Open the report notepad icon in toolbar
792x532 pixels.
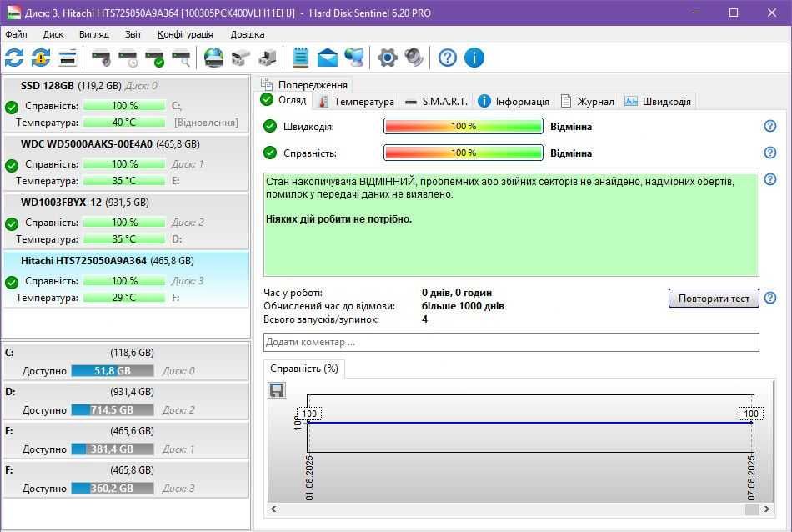click(301, 58)
